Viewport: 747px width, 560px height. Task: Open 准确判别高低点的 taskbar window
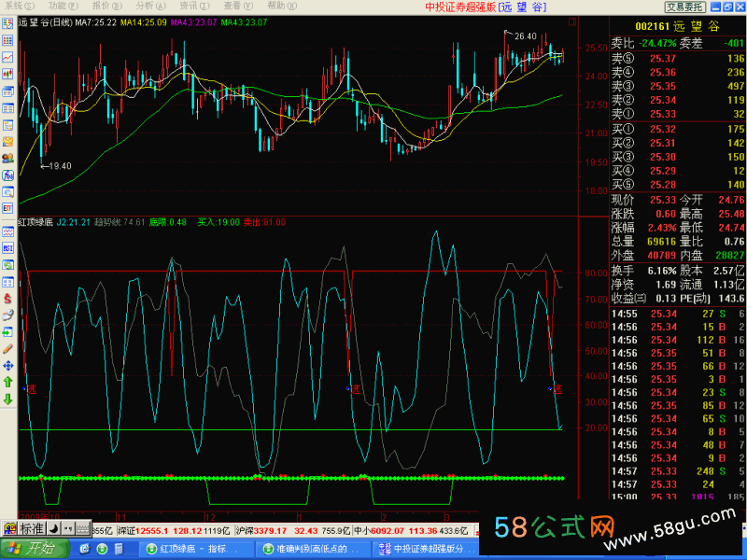point(314,549)
